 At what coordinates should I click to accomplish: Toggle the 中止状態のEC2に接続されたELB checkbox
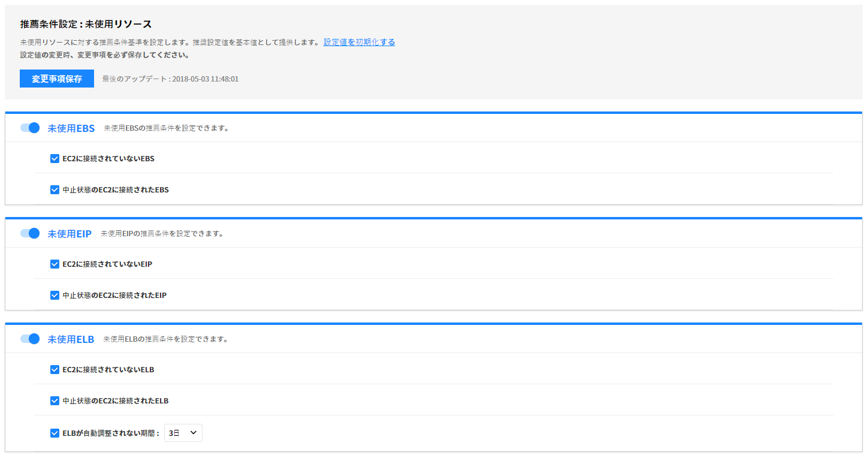[55, 401]
